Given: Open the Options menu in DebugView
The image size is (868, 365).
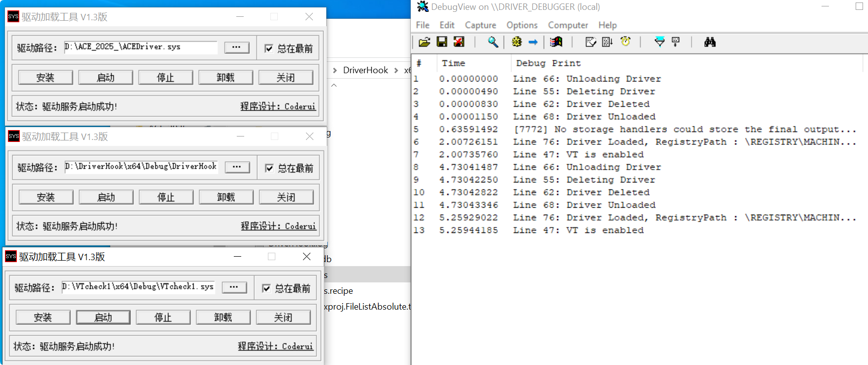Looking at the screenshot, I should 522,25.
